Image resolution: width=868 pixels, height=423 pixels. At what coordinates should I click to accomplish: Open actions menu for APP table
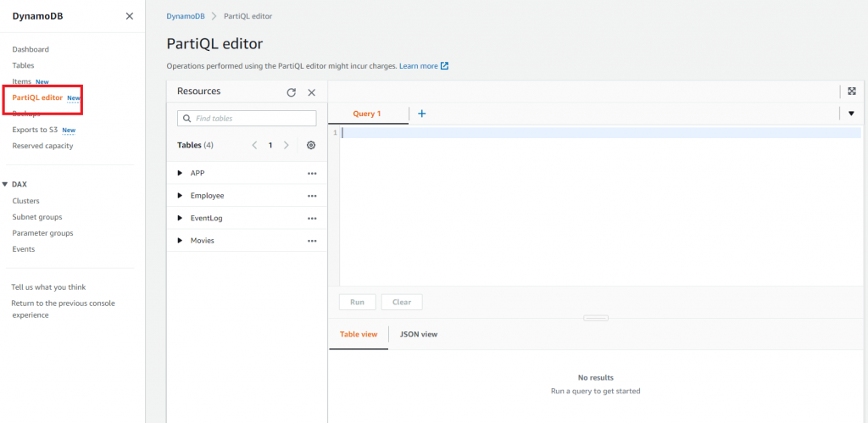pyautogui.click(x=312, y=173)
